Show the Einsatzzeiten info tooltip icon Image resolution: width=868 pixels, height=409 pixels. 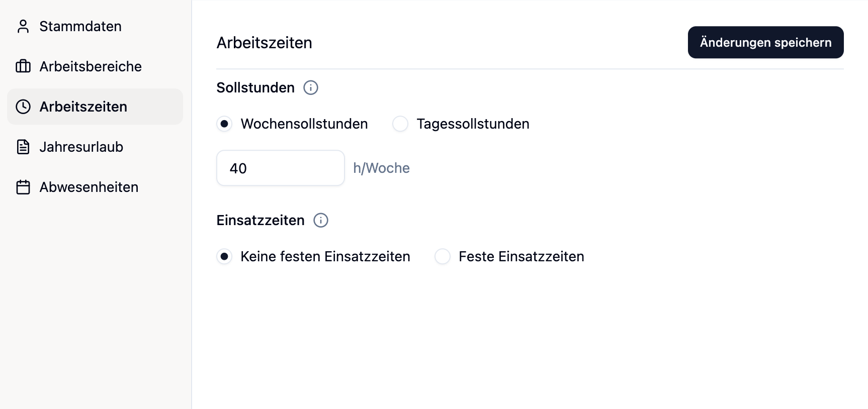(321, 221)
